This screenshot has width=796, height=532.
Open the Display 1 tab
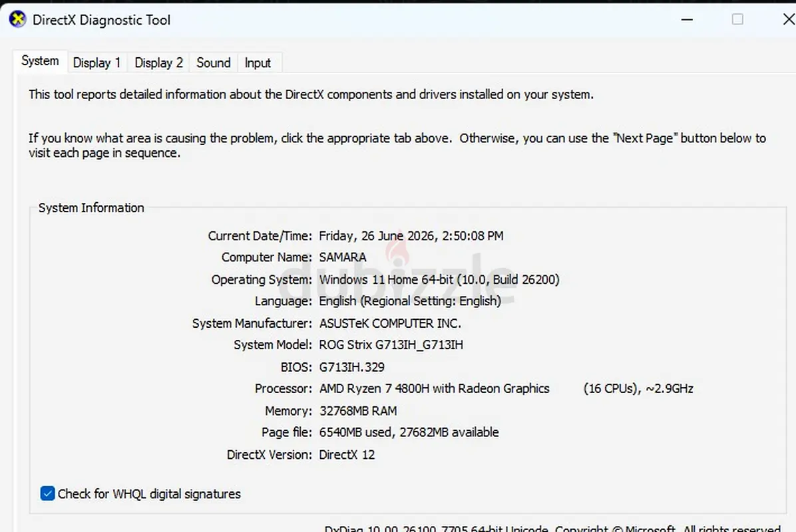(x=97, y=63)
